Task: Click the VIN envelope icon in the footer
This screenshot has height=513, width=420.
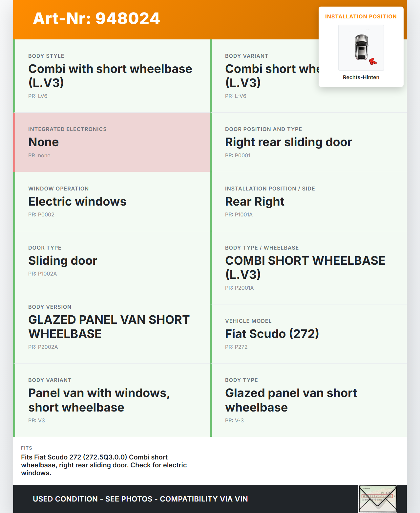Action: pyautogui.click(x=378, y=498)
